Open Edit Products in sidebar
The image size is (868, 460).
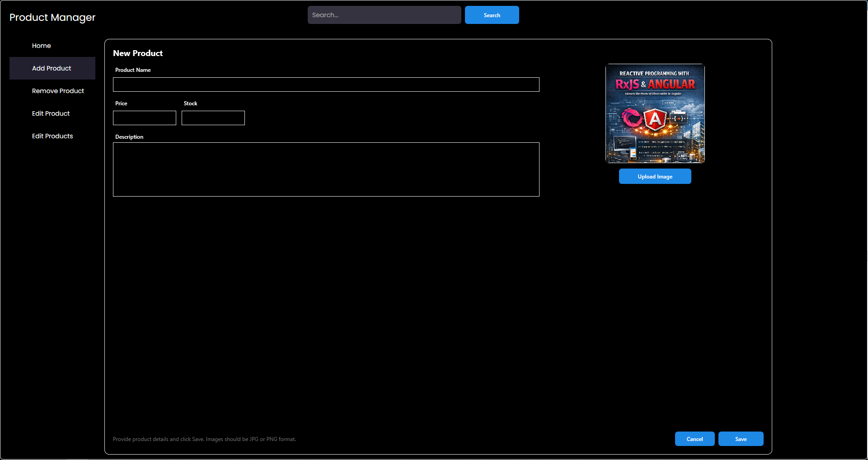tap(52, 136)
